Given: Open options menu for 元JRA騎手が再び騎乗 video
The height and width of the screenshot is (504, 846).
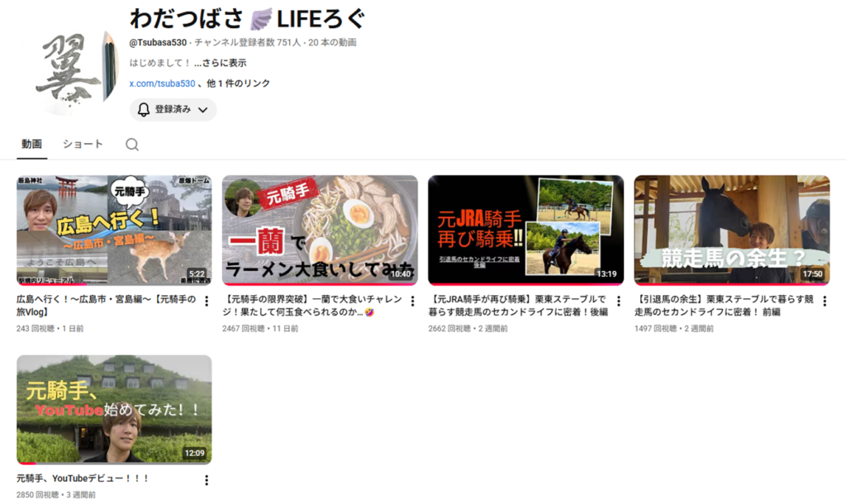Looking at the screenshot, I should pyautogui.click(x=618, y=302).
